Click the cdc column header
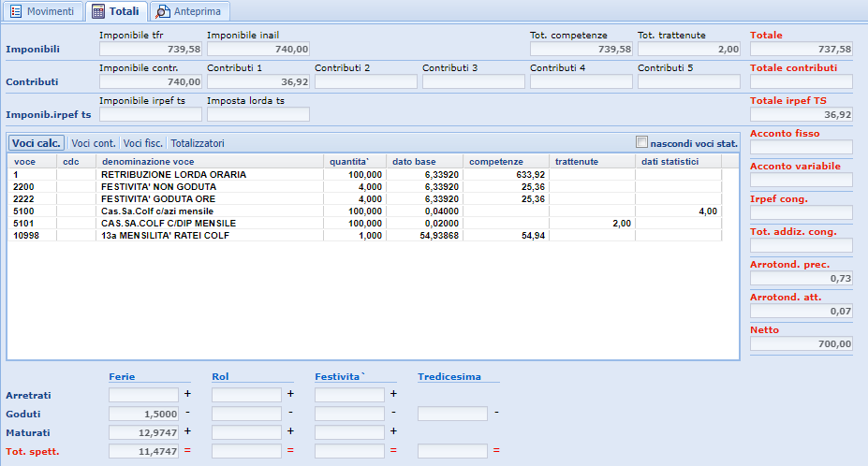 [x=77, y=162]
